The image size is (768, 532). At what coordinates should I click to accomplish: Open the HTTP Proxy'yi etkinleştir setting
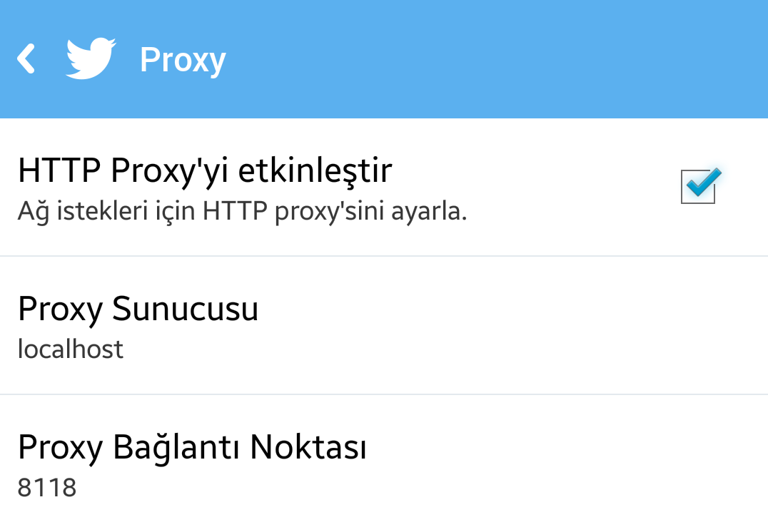coord(384,188)
